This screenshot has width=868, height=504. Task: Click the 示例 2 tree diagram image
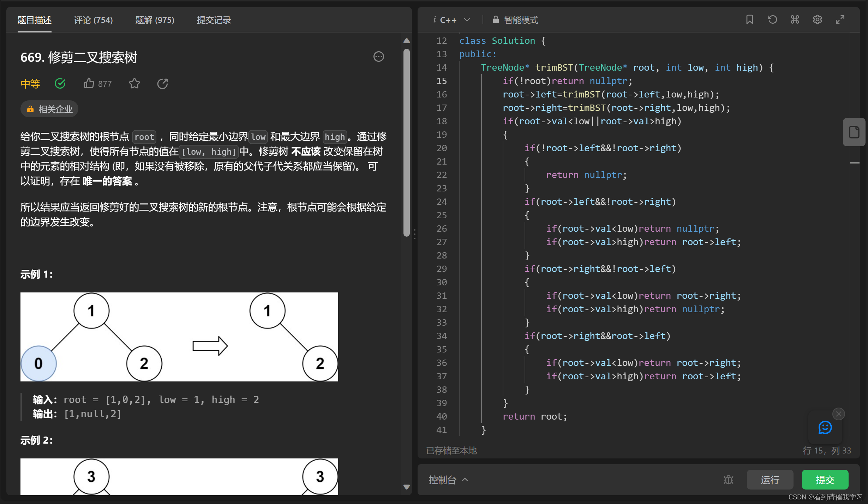[x=179, y=477]
